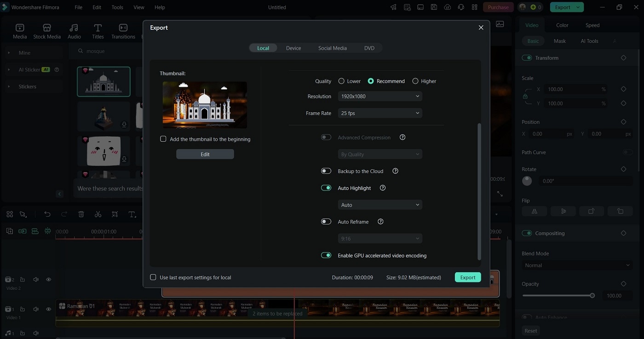Open the Auto Highlight mode dropdown
Image resolution: width=644 pixels, height=339 pixels.
click(380, 205)
